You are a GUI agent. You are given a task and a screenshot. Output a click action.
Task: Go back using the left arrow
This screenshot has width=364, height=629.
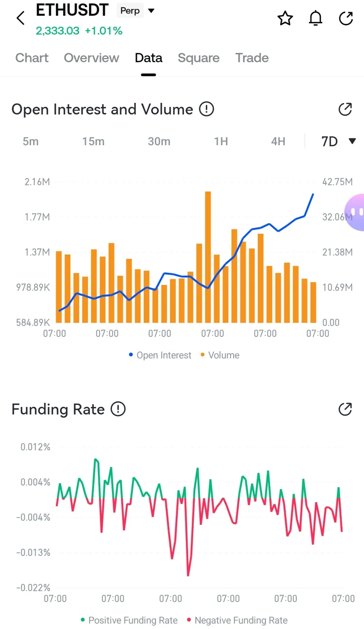pyautogui.click(x=20, y=18)
